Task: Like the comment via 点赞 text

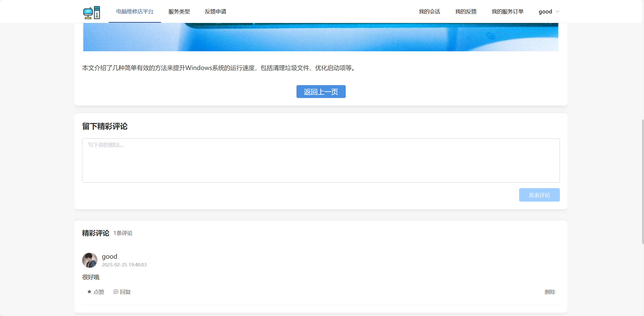Action: [x=99, y=292]
